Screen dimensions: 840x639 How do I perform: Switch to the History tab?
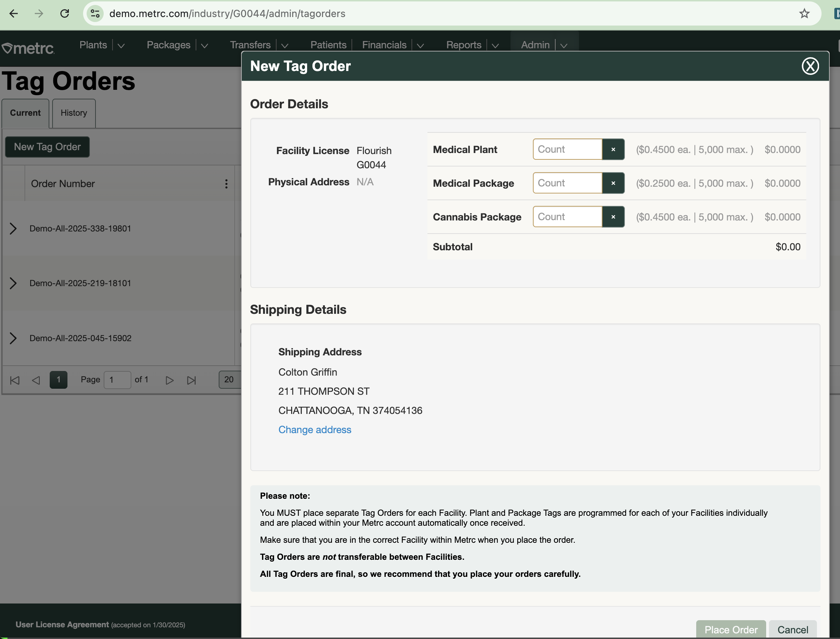click(74, 113)
